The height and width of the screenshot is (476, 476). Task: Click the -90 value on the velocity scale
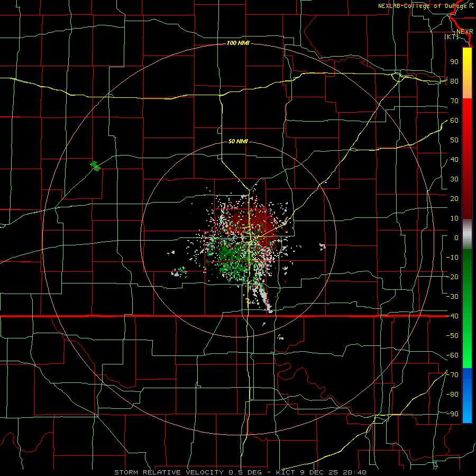coord(452,414)
